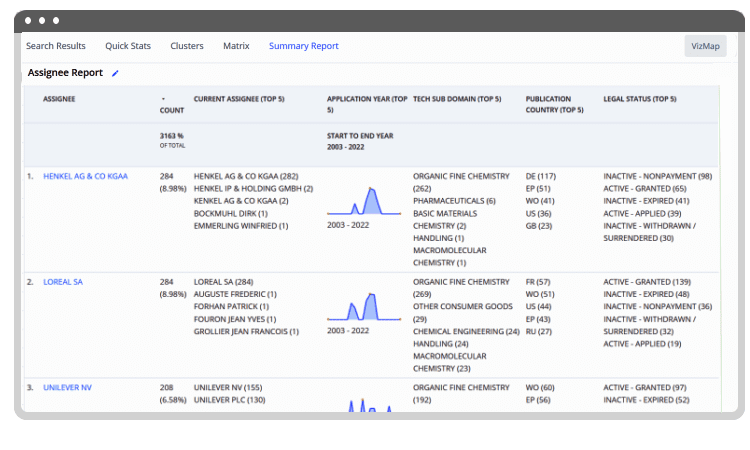Click OTHER CONSUMER GOODS entry in Loreal row
The image size is (750, 450).
[x=463, y=313]
